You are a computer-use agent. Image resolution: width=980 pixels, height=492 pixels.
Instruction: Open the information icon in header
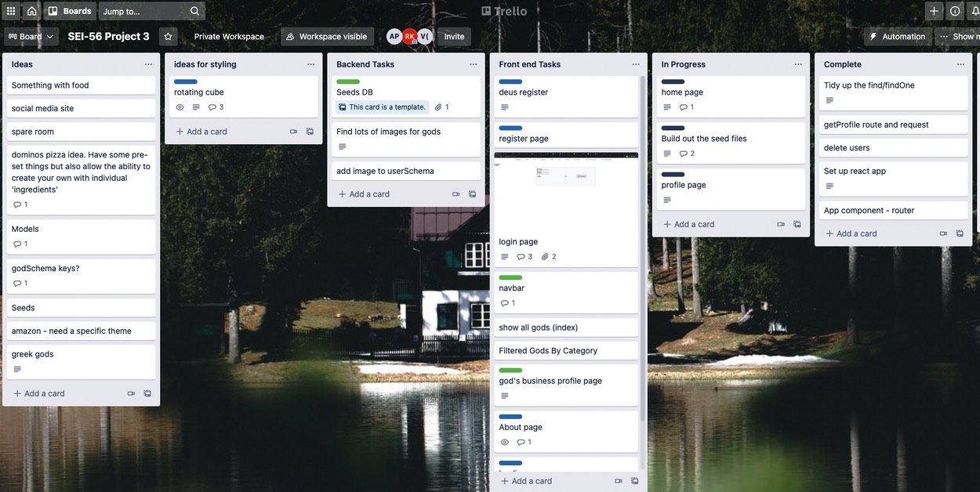click(955, 11)
